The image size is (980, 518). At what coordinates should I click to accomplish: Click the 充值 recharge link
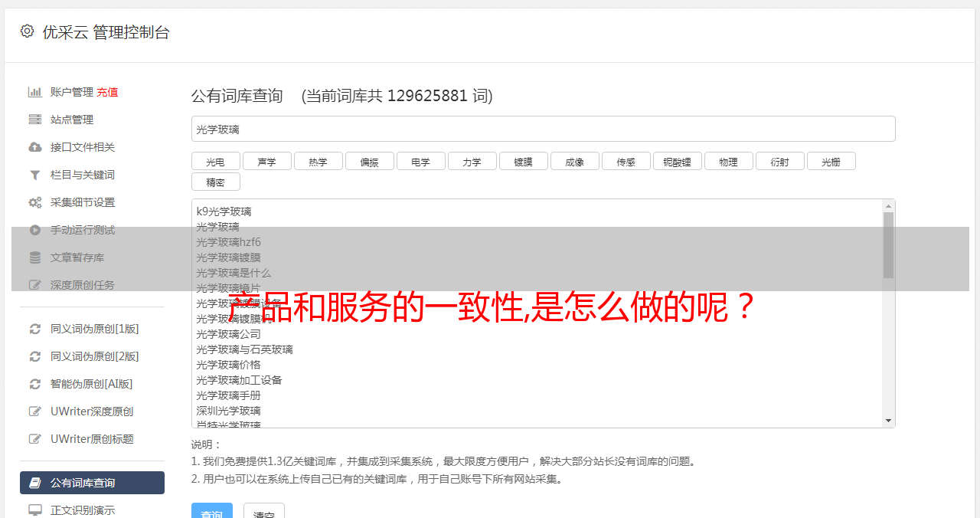coord(107,92)
